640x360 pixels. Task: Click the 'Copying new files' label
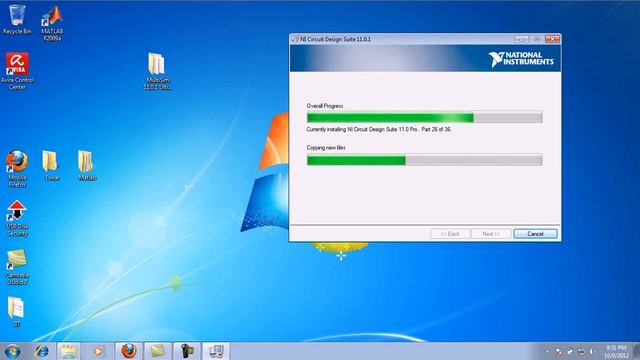(x=326, y=148)
